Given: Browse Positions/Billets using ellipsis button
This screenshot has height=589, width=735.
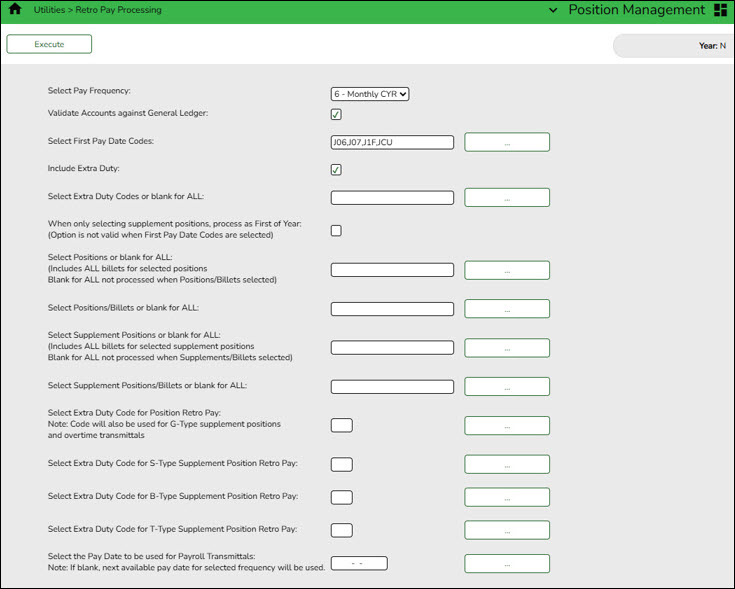Looking at the screenshot, I should point(507,309).
